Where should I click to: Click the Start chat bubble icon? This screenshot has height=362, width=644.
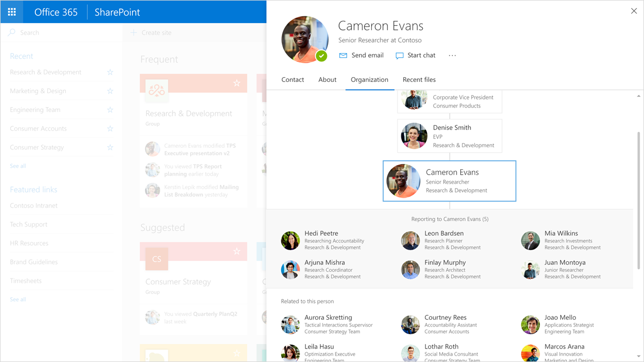pos(399,56)
